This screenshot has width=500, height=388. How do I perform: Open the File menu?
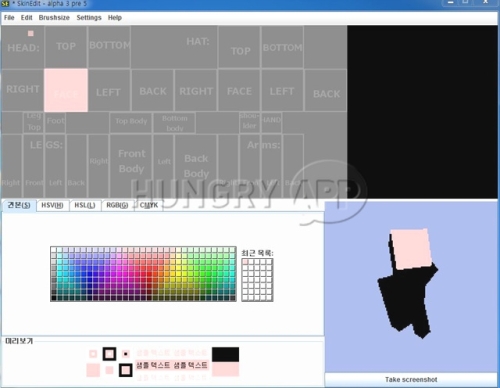tap(9, 18)
